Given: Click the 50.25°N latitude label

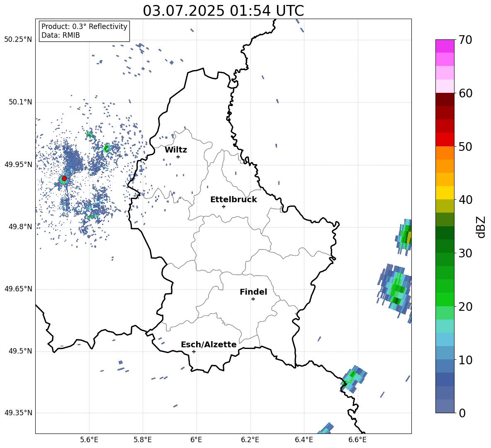Looking at the screenshot, I should (18, 40).
